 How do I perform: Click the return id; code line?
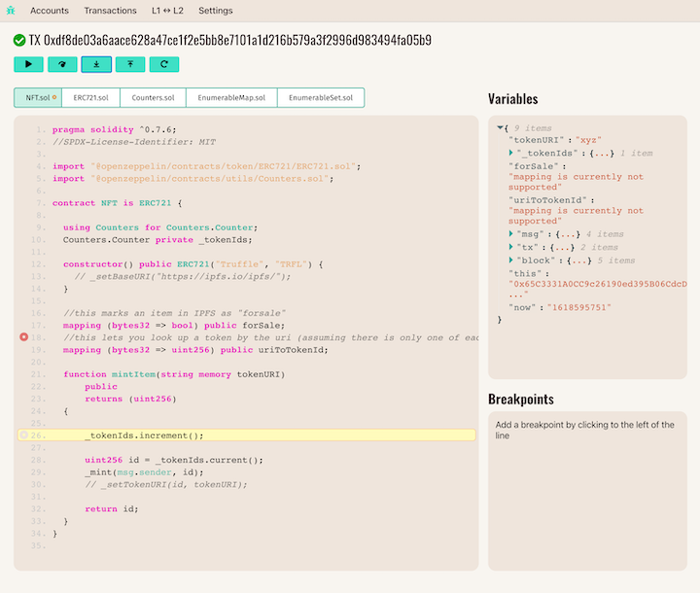[x=112, y=508]
